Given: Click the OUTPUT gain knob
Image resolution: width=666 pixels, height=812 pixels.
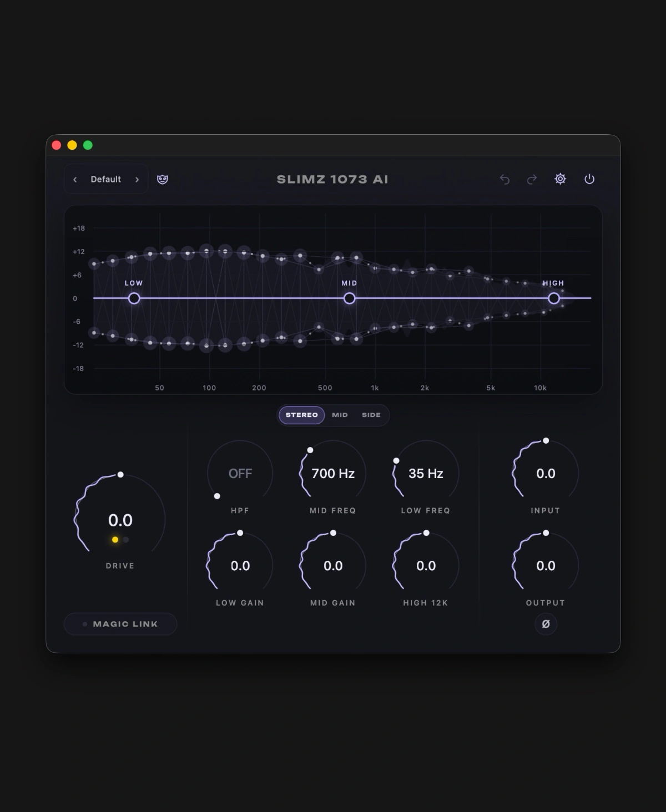Looking at the screenshot, I should coord(546,565).
